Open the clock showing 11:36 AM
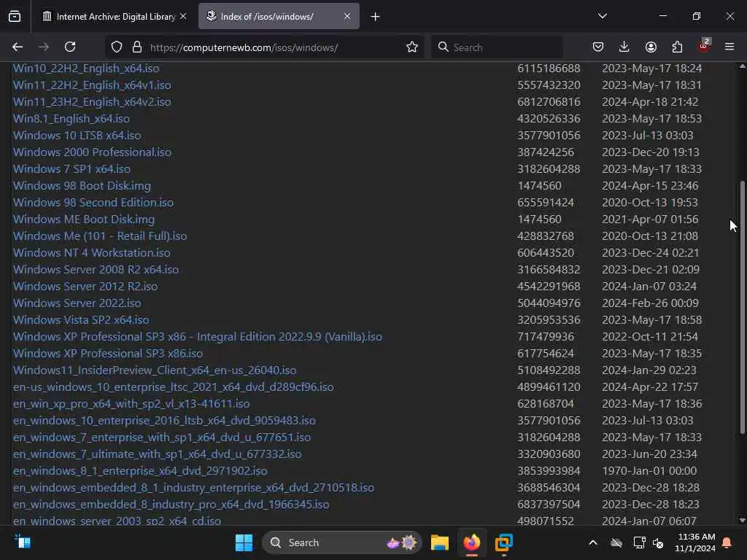The width and height of the screenshot is (747, 560). click(695, 542)
